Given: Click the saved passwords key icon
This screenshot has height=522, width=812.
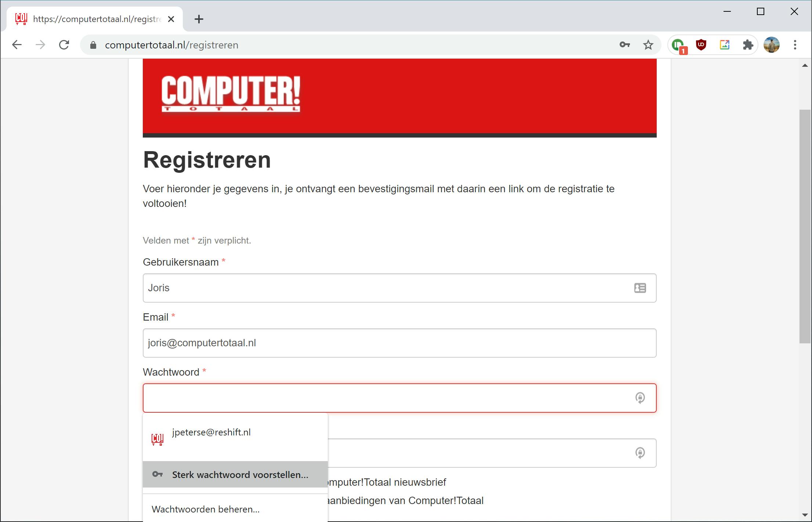Looking at the screenshot, I should pyautogui.click(x=624, y=45).
